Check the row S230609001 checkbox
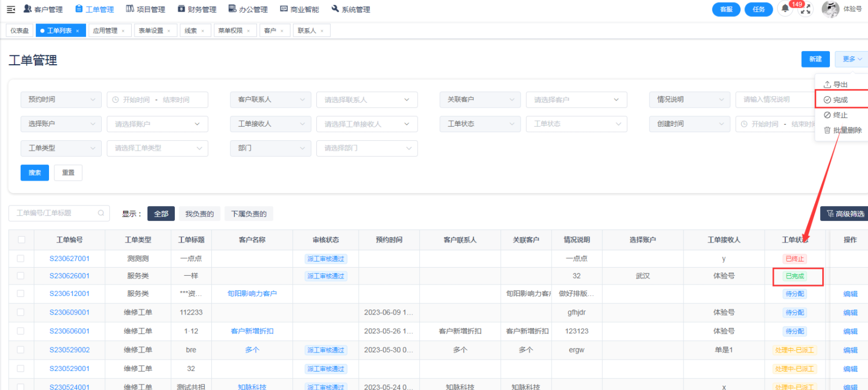The width and height of the screenshot is (868, 390). point(21,312)
